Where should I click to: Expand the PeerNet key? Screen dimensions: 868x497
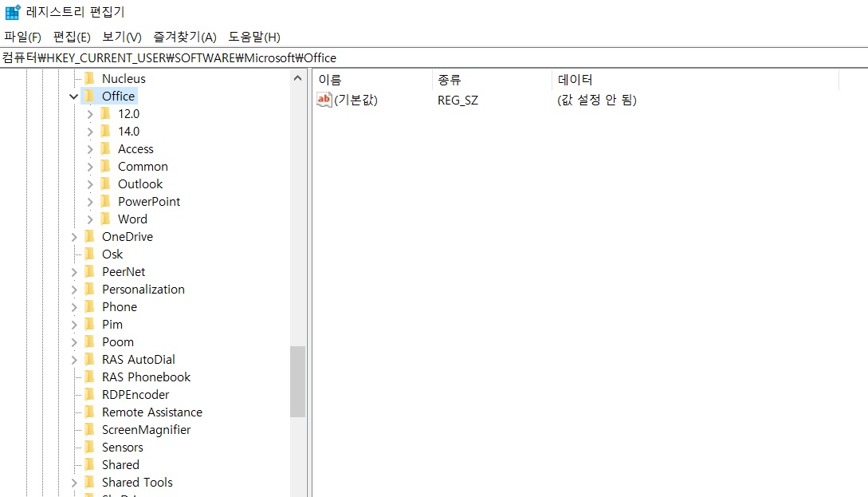coord(73,272)
